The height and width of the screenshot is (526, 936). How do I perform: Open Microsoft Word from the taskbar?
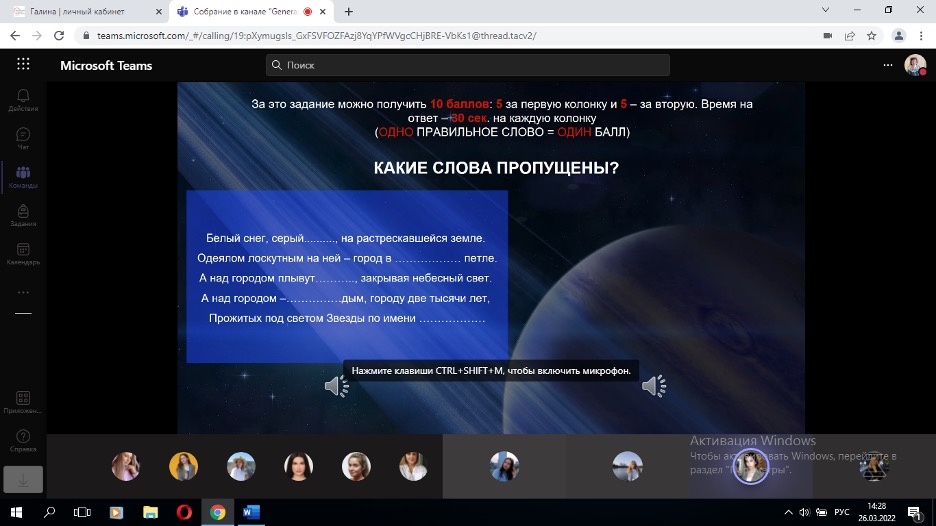[x=251, y=512]
